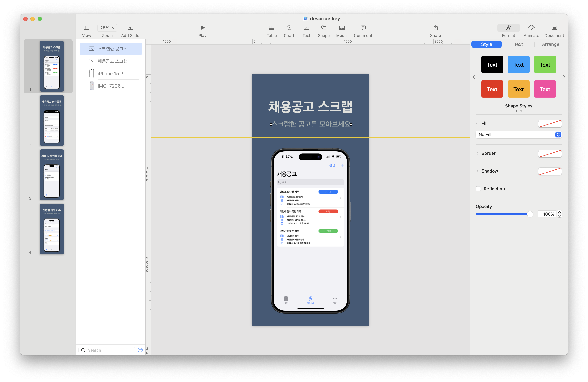Image resolution: width=588 pixels, height=382 pixels.
Task: Click the Chart toolbar icon
Action: click(x=289, y=28)
